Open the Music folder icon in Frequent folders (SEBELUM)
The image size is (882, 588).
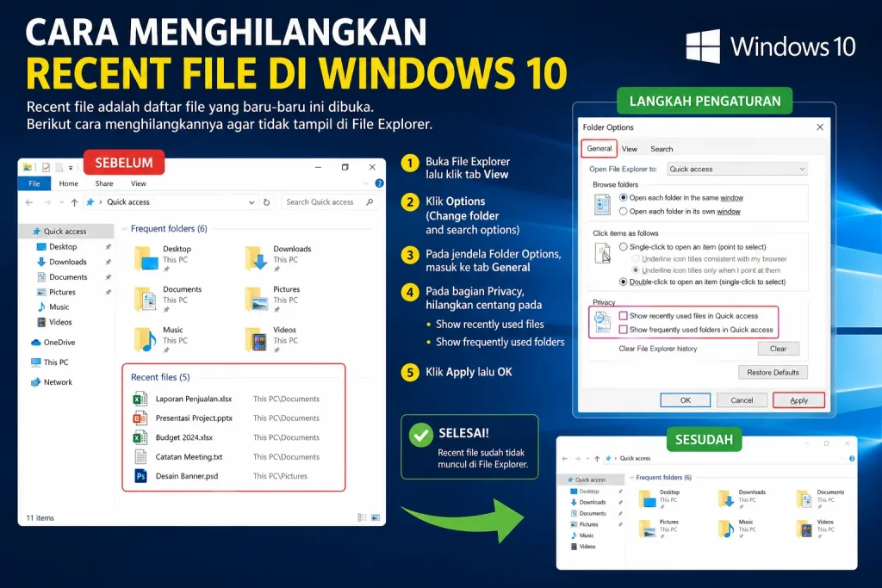click(146, 339)
